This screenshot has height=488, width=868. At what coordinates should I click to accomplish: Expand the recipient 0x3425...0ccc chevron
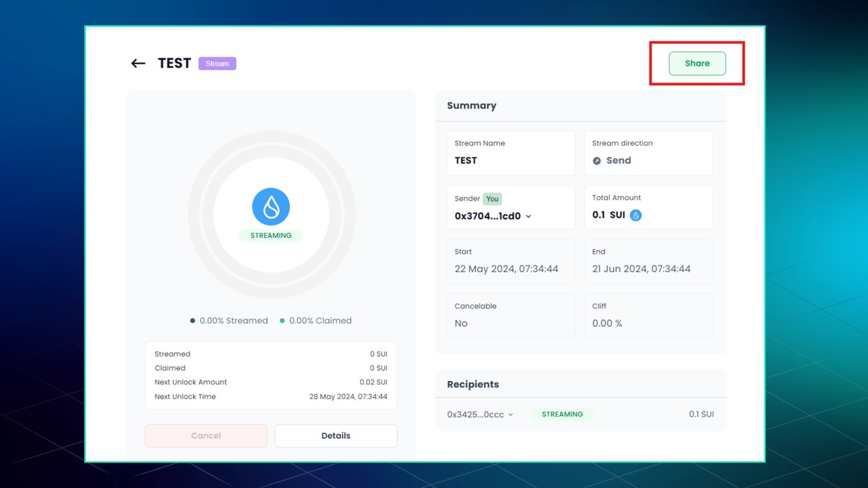(511, 415)
